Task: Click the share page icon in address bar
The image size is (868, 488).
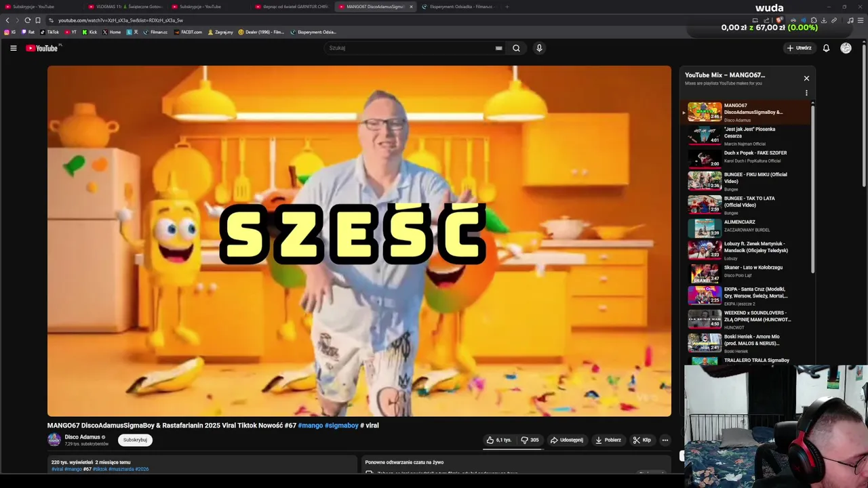Action: tap(767, 20)
